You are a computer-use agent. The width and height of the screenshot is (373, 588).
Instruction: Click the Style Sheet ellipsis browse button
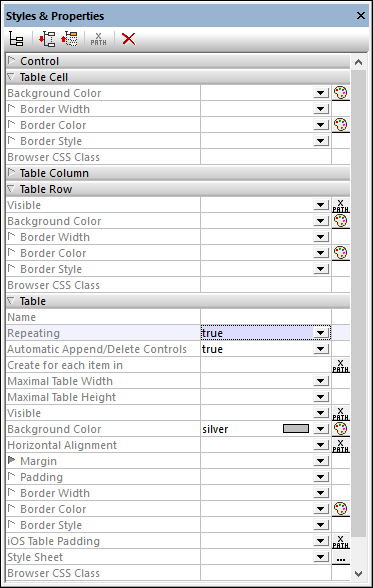point(340,557)
